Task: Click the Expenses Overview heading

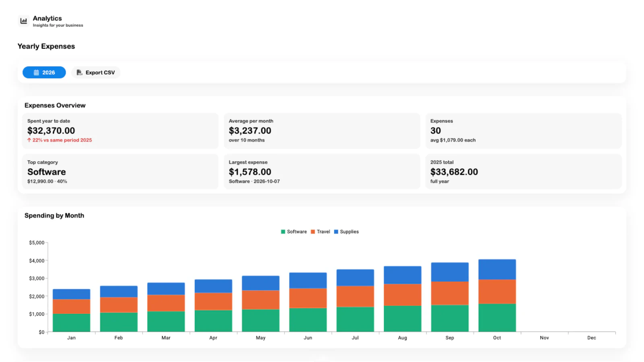Action: click(x=55, y=105)
